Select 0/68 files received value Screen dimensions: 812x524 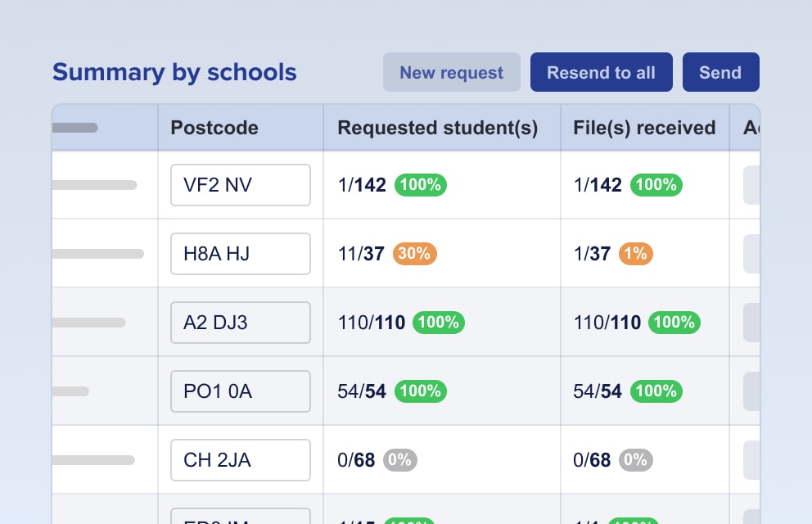pyautogui.click(x=592, y=460)
